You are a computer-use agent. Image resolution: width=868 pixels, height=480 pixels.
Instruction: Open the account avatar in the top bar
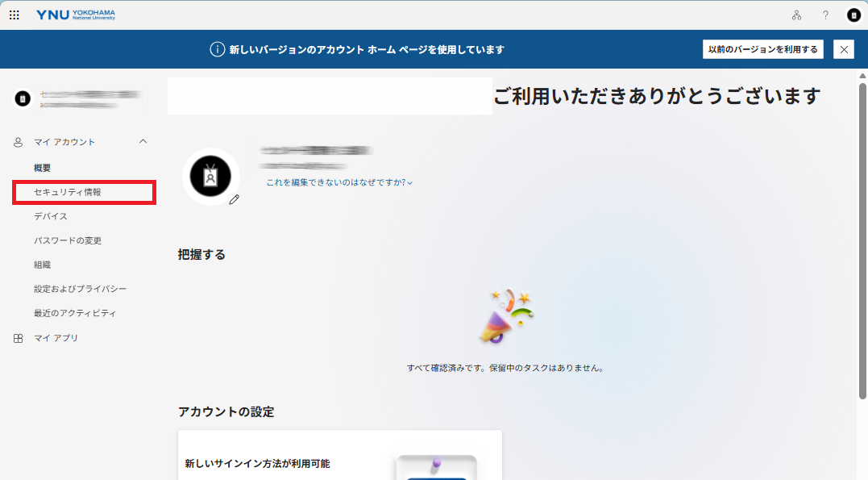(x=852, y=15)
